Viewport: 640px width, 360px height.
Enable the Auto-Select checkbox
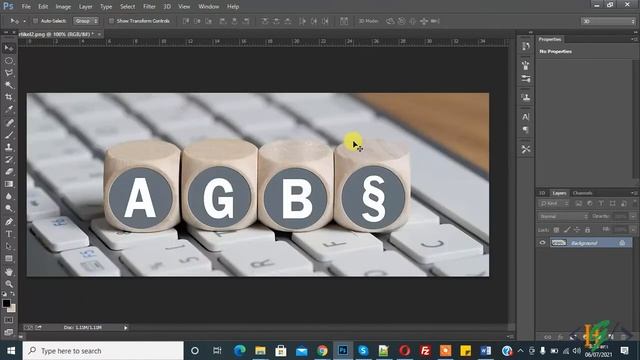click(x=36, y=21)
